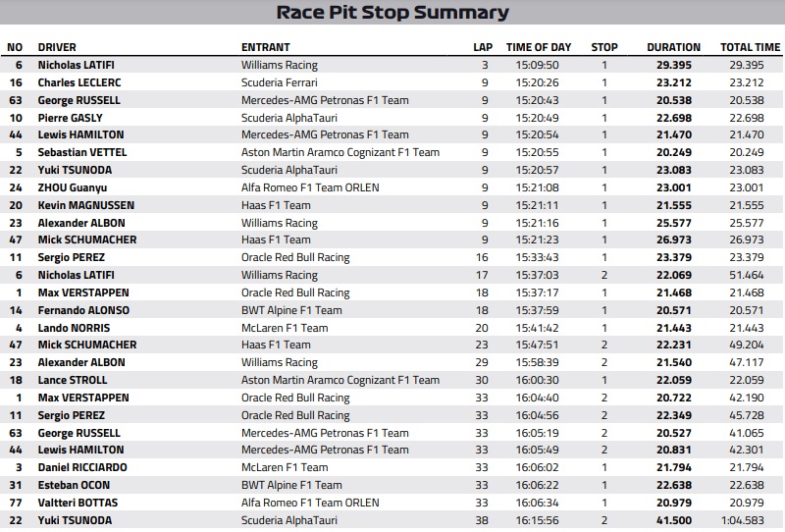Click Daniel RICCIARDO driver name
785x532 pixels.
tap(82, 467)
